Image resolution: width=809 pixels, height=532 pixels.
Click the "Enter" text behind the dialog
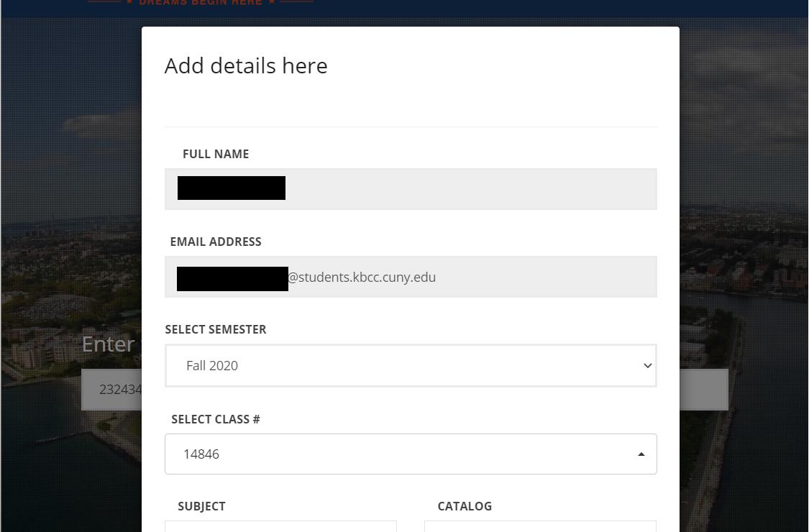click(x=108, y=344)
